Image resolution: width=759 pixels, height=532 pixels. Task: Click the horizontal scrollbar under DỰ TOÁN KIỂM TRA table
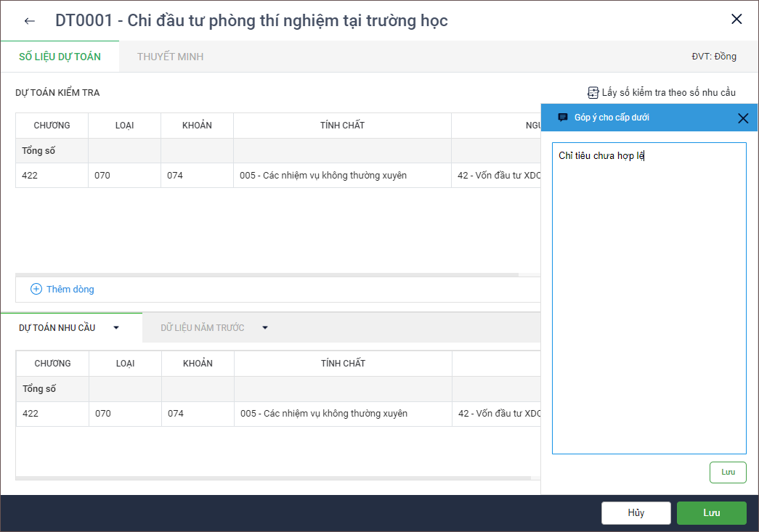pos(267,275)
